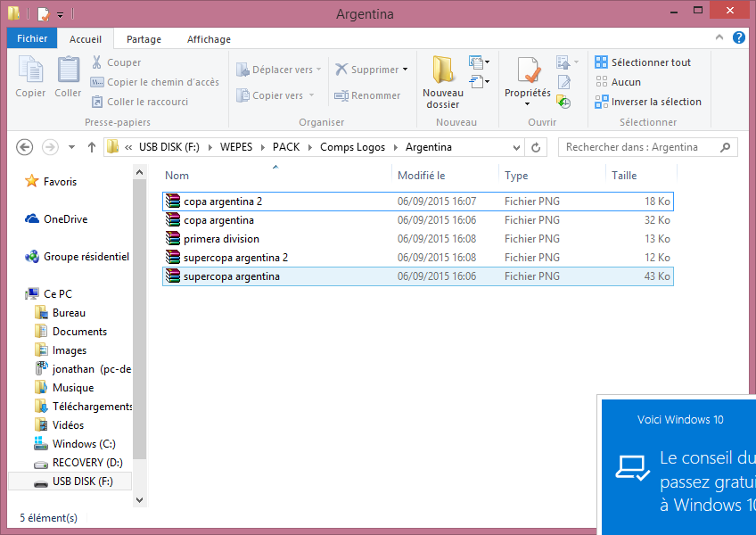The width and height of the screenshot is (756, 535).
Task: Expand the address bar history dropdown
Action: pyautogui.click(x=516, y=148)
